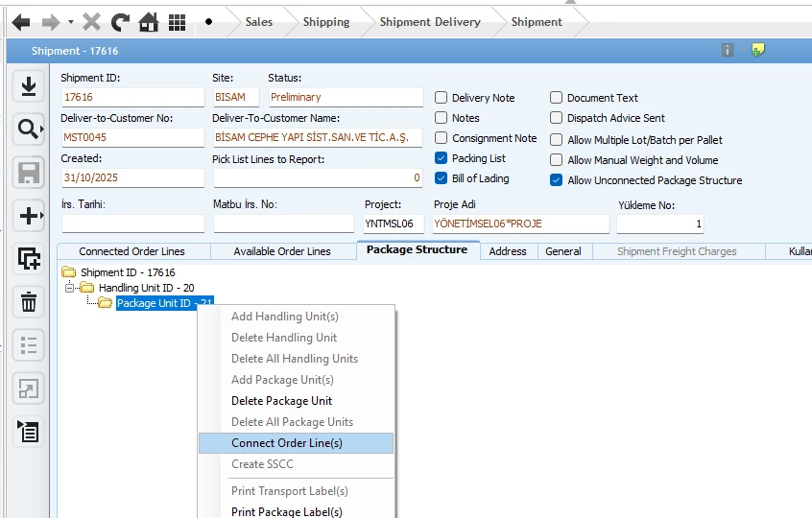
Task: Click the Matbu İrs. No input field
Action: (283, 224)
